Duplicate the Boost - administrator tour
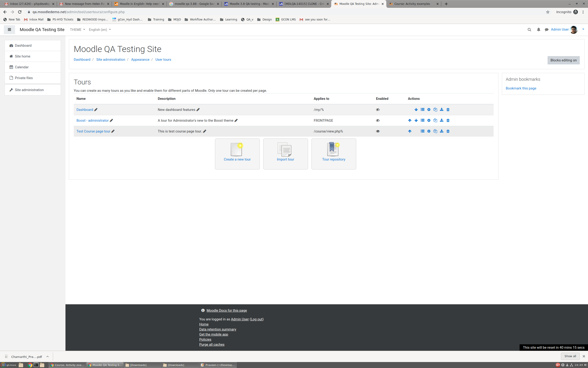This screenshot has height=368, width=588. [x=435, y=121]
